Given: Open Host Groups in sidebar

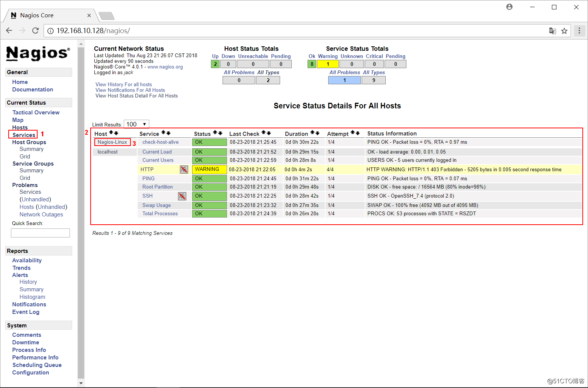Looking at the screenshot, I should coord(29,142).
